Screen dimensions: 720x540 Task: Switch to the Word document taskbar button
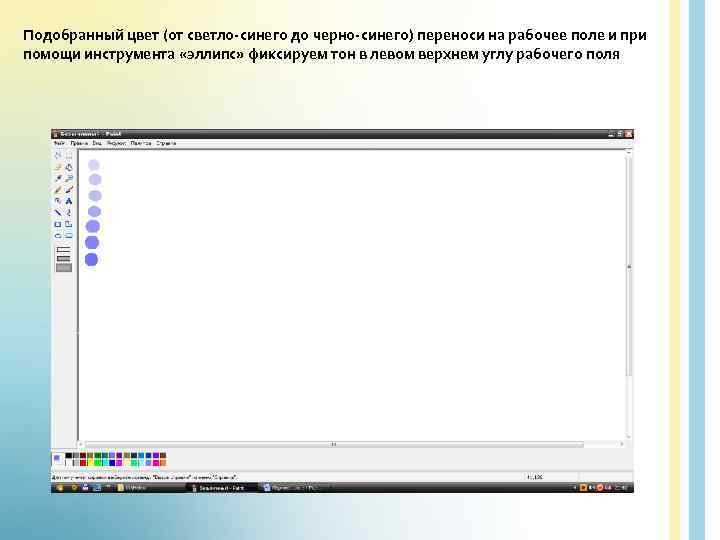click(x=294, y=488)
